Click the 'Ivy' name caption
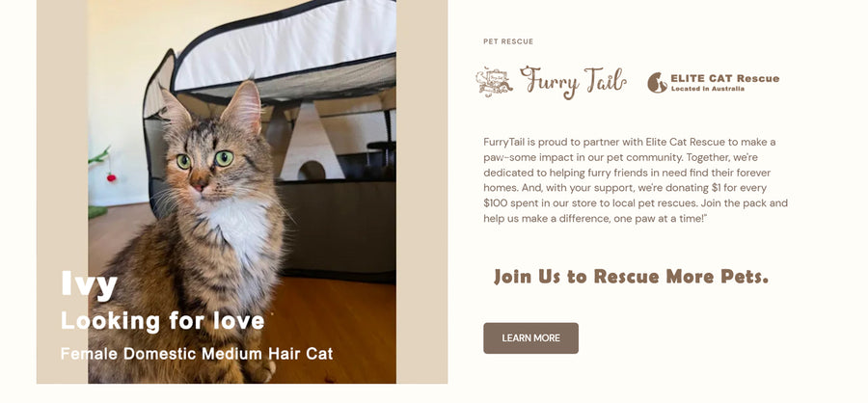Image resolution: width=868 pixels, height=403 pixels. [x=89, y=284]
